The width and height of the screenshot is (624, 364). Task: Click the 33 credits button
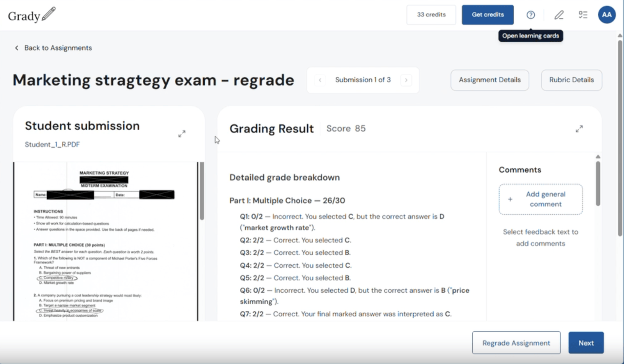pyautogui.click(x=431, y=15)
